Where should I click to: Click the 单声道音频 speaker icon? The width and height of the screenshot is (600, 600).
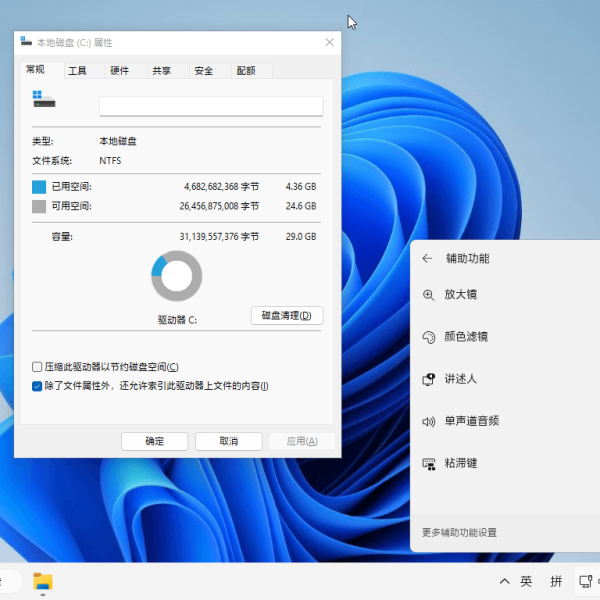coord(429,422)
